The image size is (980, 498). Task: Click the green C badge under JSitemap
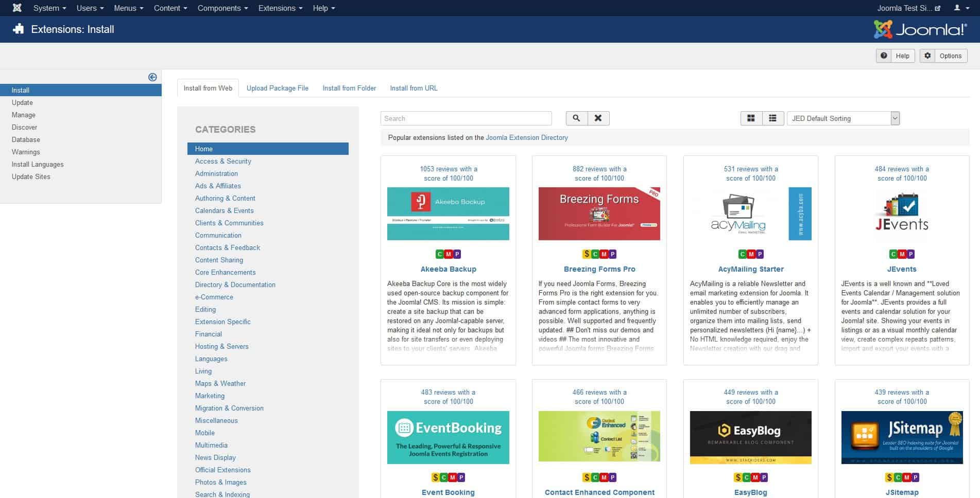coord(898,477)
